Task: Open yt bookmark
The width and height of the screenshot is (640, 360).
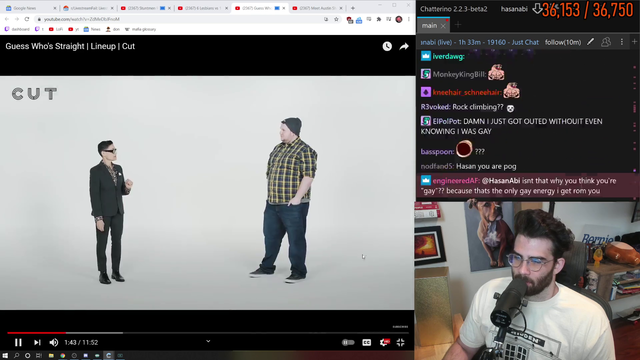Action: [x=73, y=29]
